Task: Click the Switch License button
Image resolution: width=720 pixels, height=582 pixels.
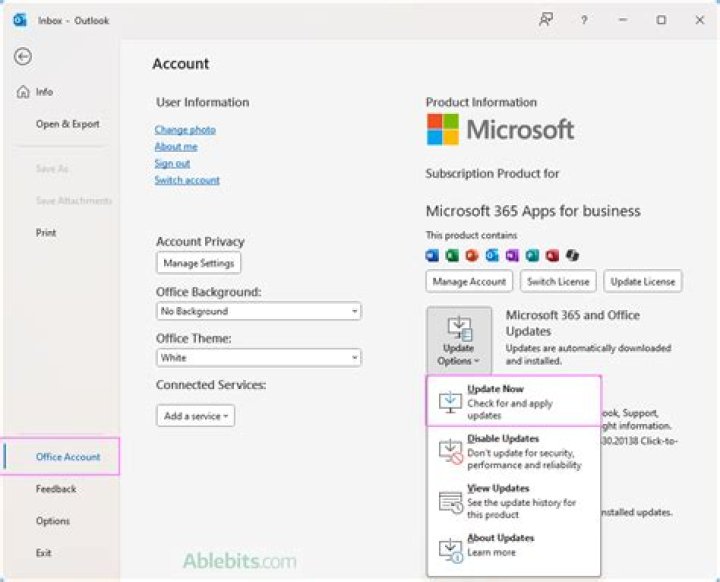Action: click(557, 282)
